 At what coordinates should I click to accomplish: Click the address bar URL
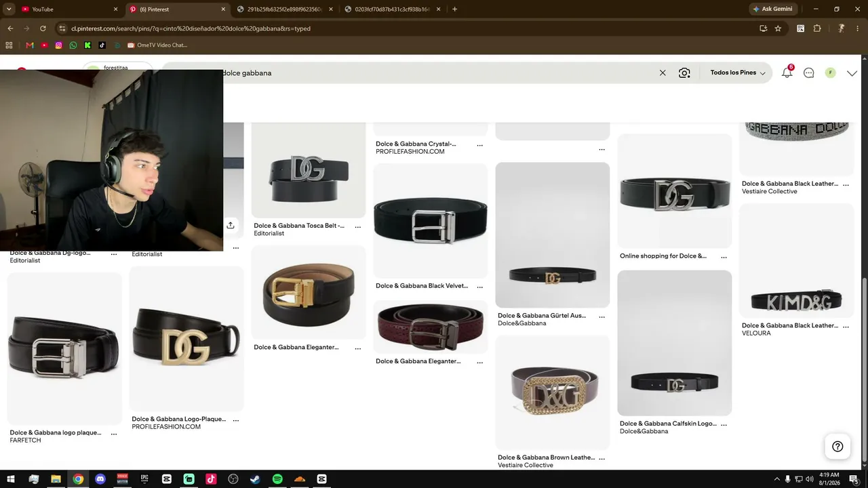click(x=191, y=28)
